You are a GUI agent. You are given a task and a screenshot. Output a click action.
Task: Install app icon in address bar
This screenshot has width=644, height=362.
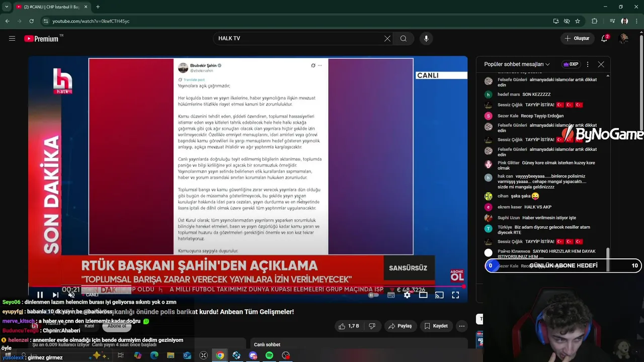556,21
